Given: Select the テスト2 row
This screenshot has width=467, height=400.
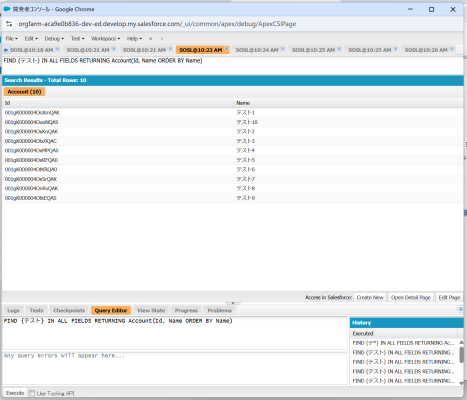Looking at the screenshot, I should [x=233, y=132].
